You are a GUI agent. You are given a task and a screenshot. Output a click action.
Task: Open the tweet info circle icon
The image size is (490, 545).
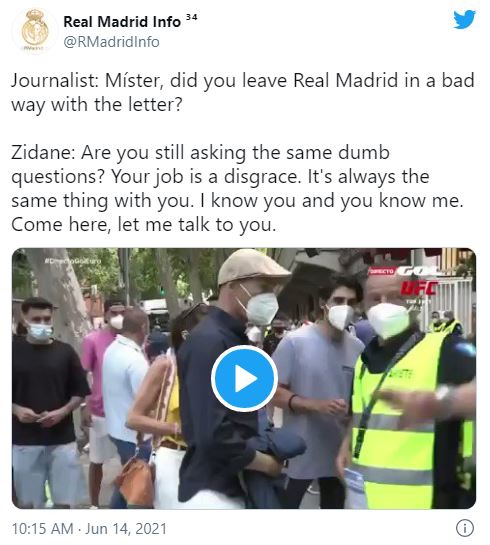click(x=464, y=528)
